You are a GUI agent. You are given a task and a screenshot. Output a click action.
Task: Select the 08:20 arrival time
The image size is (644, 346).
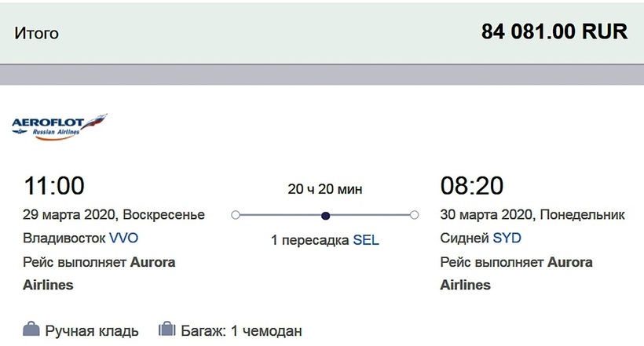[x=470, y=186]
